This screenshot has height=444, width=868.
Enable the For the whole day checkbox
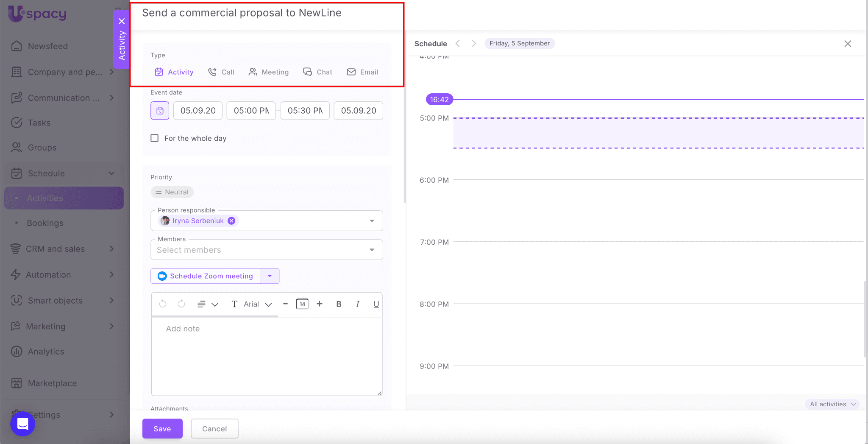click(x=155, y=138)
